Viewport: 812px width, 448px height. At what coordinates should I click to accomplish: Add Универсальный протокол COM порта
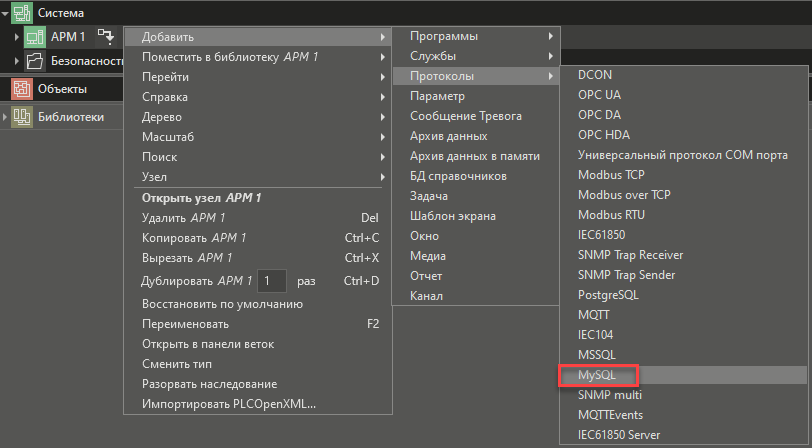coord(684,155)
